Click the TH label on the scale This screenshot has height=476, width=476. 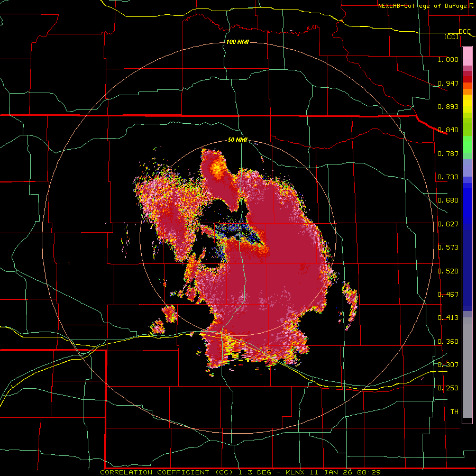[454, 412]
